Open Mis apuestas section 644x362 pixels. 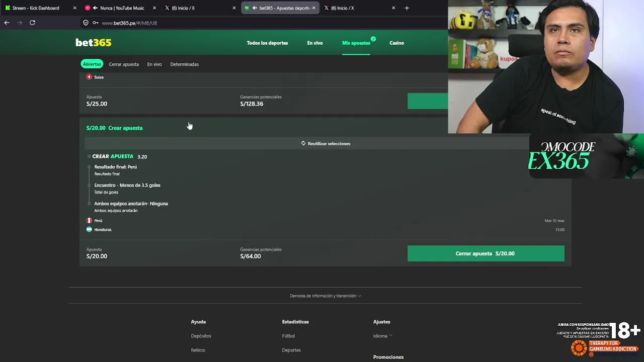356,43
